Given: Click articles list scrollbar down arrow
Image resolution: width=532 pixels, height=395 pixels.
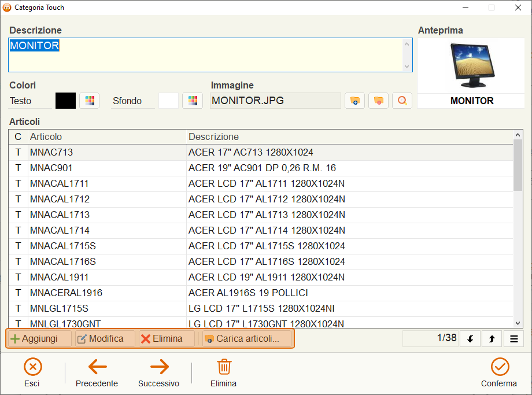Looking at the screenshot, I should (x=518, y=323).
